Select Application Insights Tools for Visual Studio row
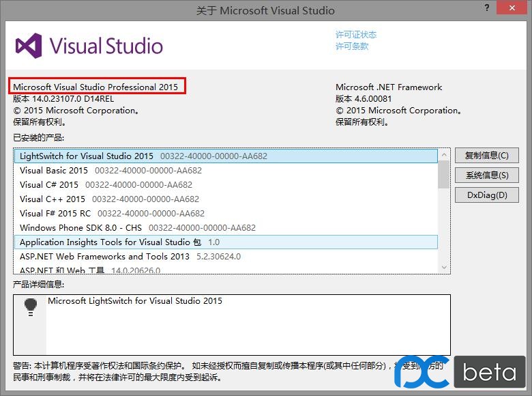This screenshot has width=532, height=396. [226, 242]
